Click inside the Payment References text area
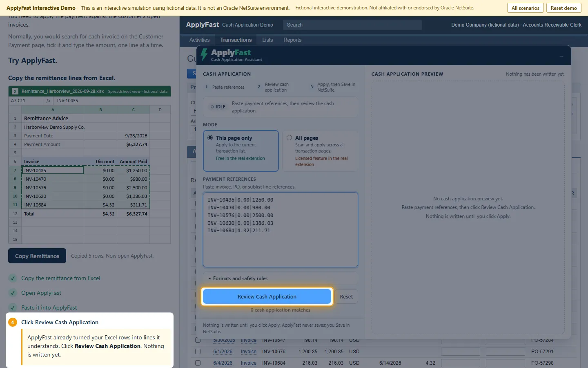The height and width of the screenshot is (368, 588). click(x=281, y=230)
